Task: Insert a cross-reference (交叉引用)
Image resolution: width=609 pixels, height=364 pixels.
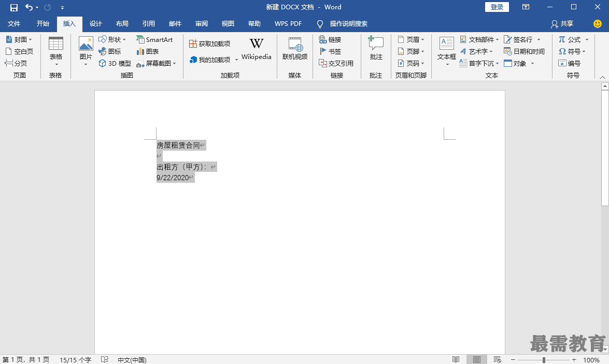Action: pyautogui.click(x=336, y=63)
